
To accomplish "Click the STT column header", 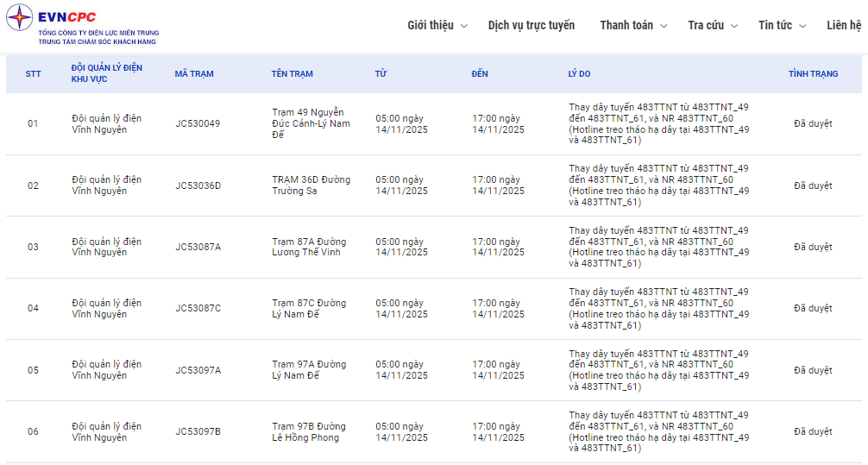I will 33,74.
